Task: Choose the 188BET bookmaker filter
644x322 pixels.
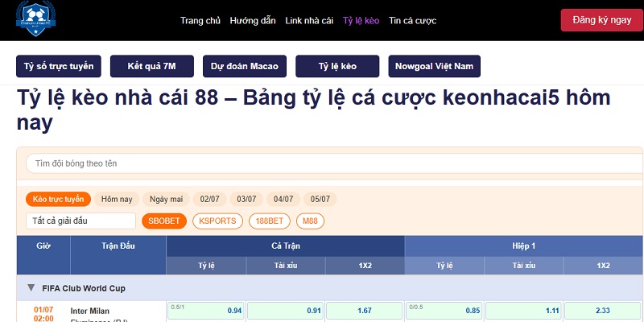Action: point(270,221)
